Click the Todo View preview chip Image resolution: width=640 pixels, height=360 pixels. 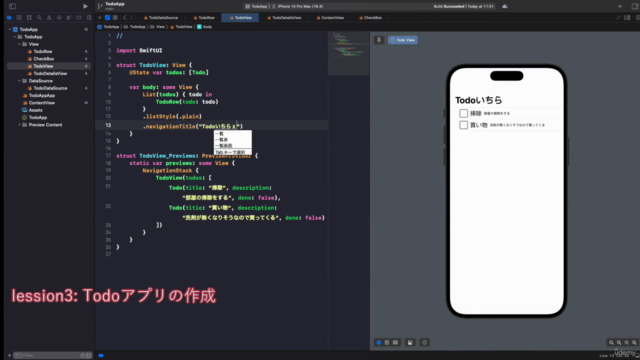(403, 40)
